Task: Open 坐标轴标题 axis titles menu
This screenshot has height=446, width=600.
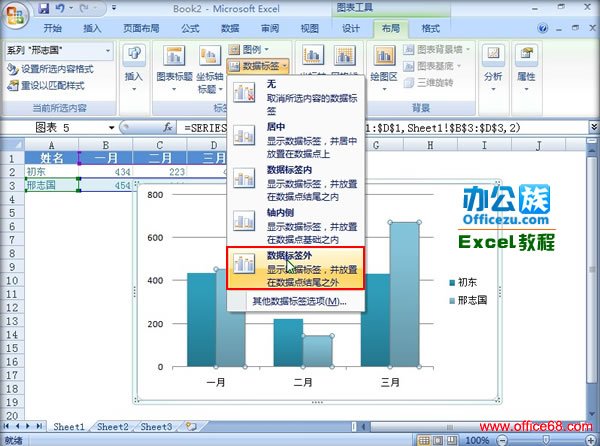Action: (x=210, y=69)
